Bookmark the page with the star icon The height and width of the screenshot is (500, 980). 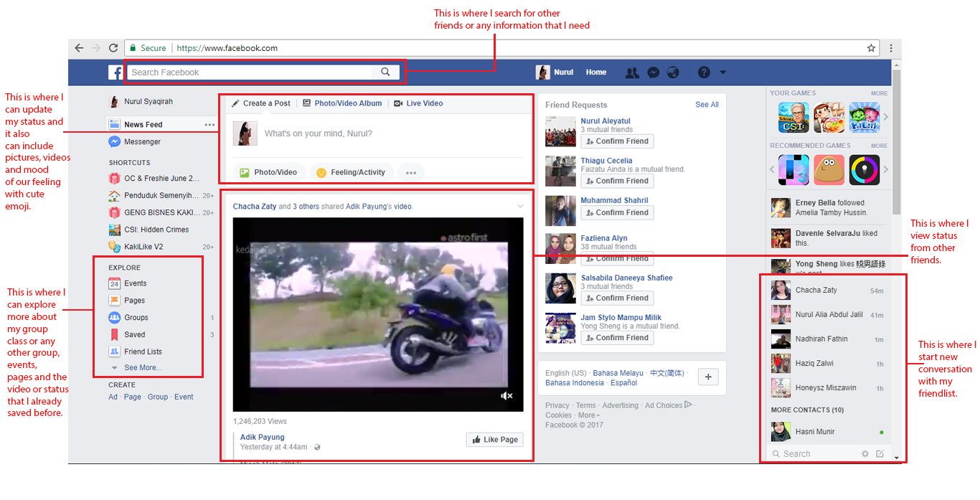871,48
